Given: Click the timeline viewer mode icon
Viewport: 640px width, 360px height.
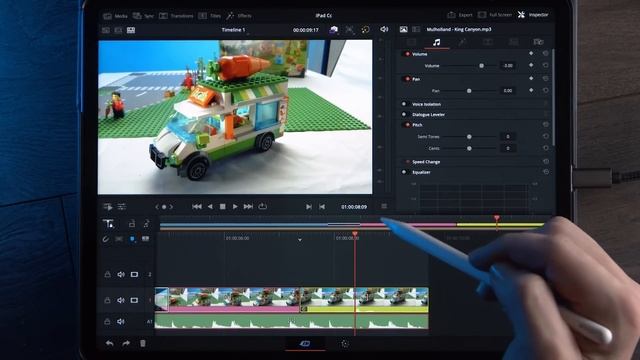Looking at the screenshot, I should (x=131, y=30).
